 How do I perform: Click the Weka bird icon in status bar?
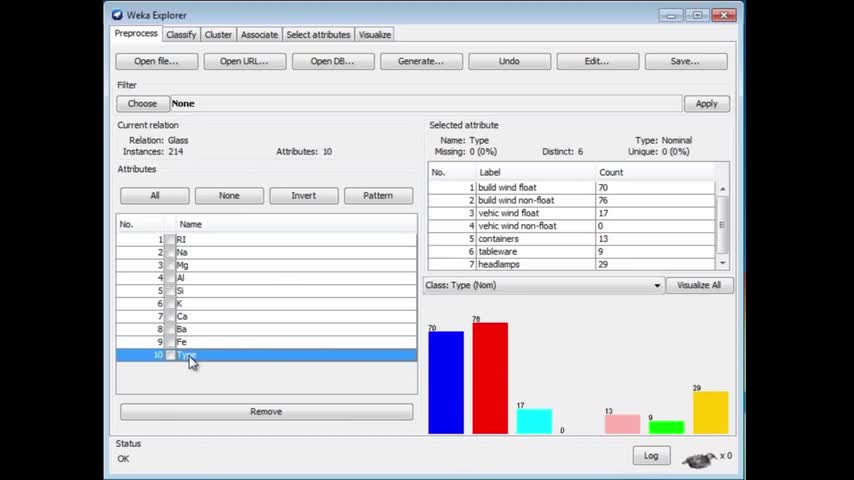pos(699,460)
